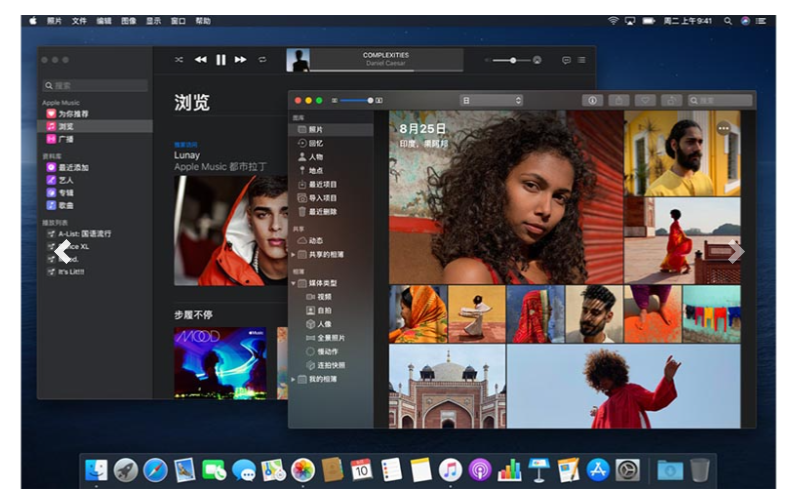Open the 文件 menu
Image resolution: width=788 pixels, height=498 pixels.
click(79, 21)
